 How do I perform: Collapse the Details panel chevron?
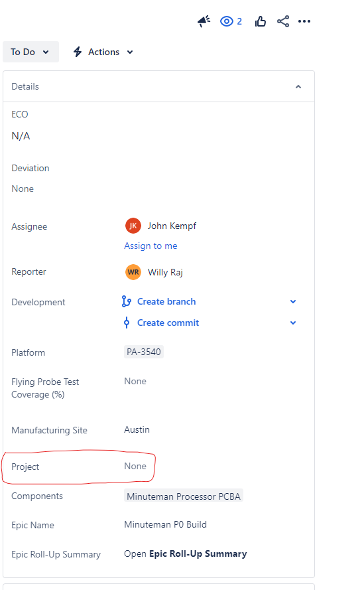click(298, 86)
